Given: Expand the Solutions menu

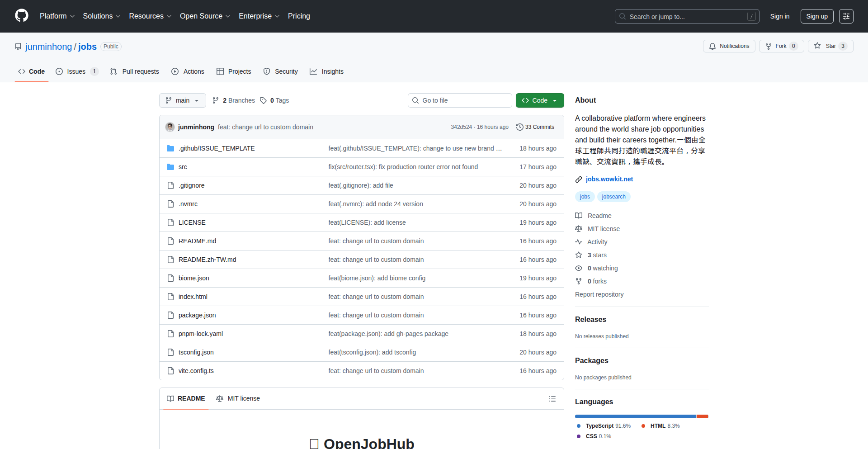Looking at the screenshot, I should tap(102, 16).
